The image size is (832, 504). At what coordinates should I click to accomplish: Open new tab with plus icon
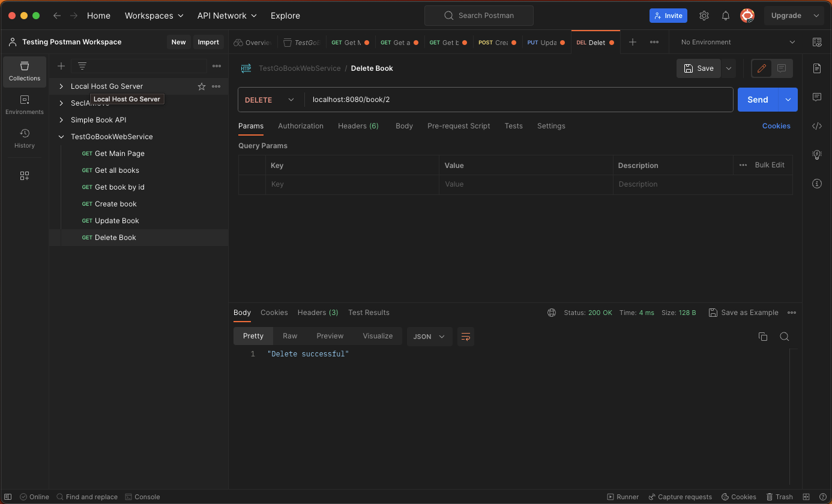pos(632,42)
